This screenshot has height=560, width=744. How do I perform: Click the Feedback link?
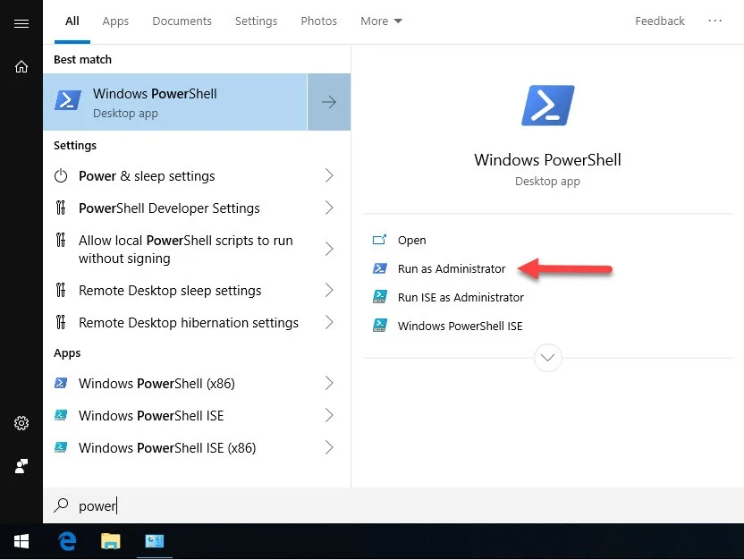[x=659, y=21]
